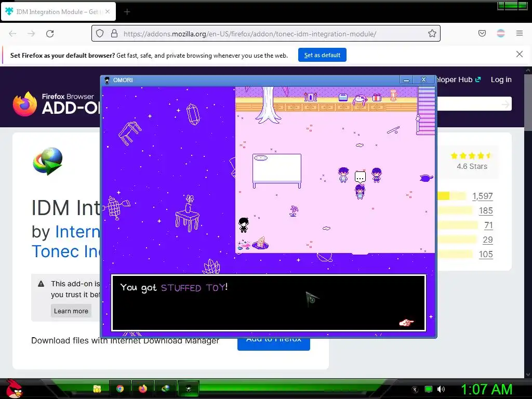
Task: Click the Set as default button
Action: pyautogui.click(x=322, y=55)
